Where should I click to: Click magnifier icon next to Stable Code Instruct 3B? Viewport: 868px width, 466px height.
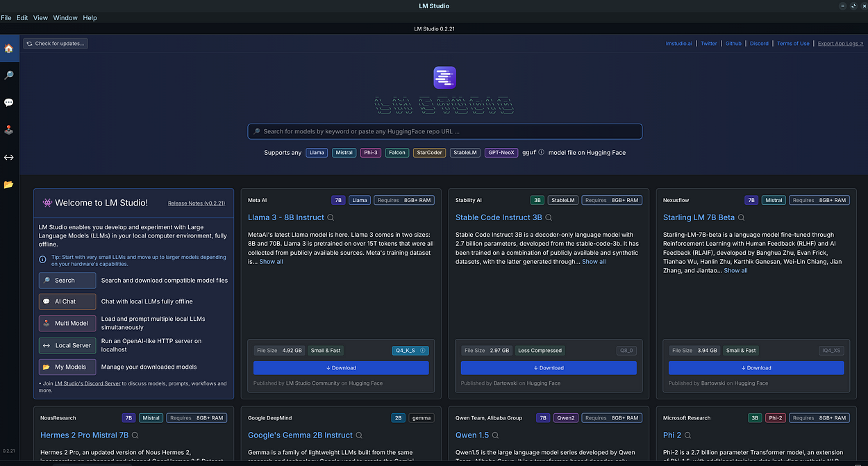tap(549, 217)
